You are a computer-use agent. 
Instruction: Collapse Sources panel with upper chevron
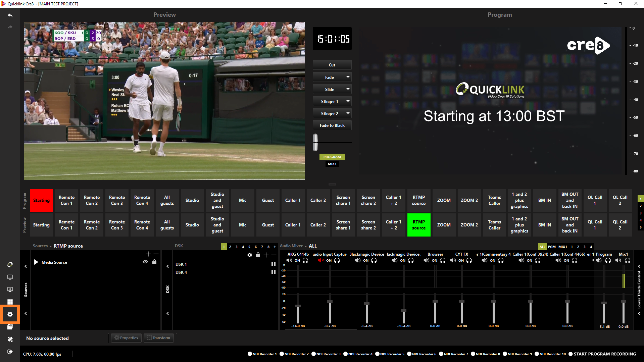(x=26, y=266)
